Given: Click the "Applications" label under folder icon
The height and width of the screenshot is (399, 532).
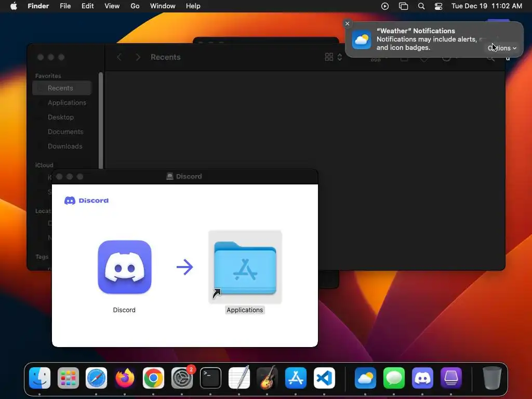Looking at the screenshot, I should coord(245,310).
